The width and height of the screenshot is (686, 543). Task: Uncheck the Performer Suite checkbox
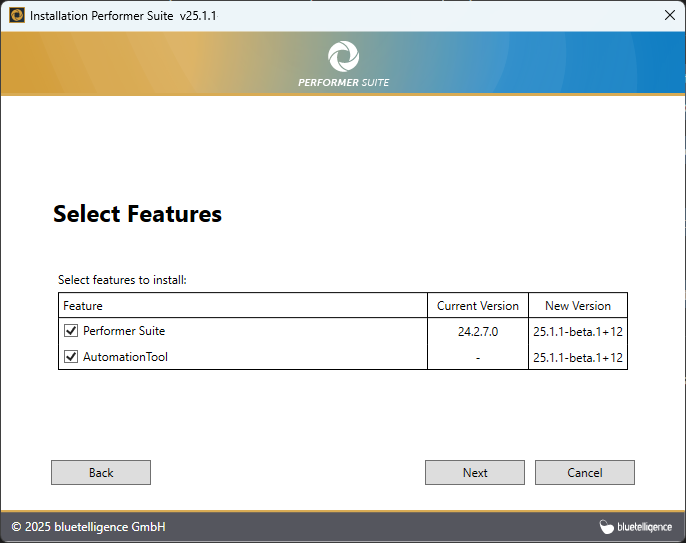point(71,331)
